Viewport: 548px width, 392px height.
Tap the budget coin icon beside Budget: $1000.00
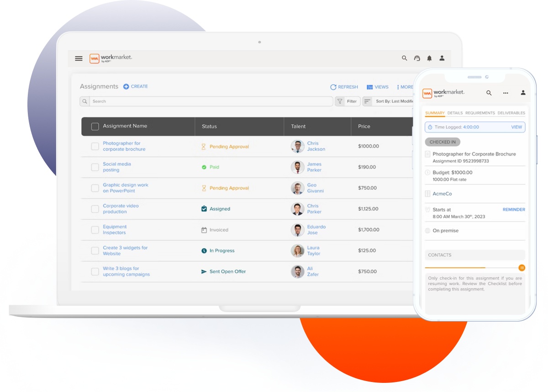(427, 173)
